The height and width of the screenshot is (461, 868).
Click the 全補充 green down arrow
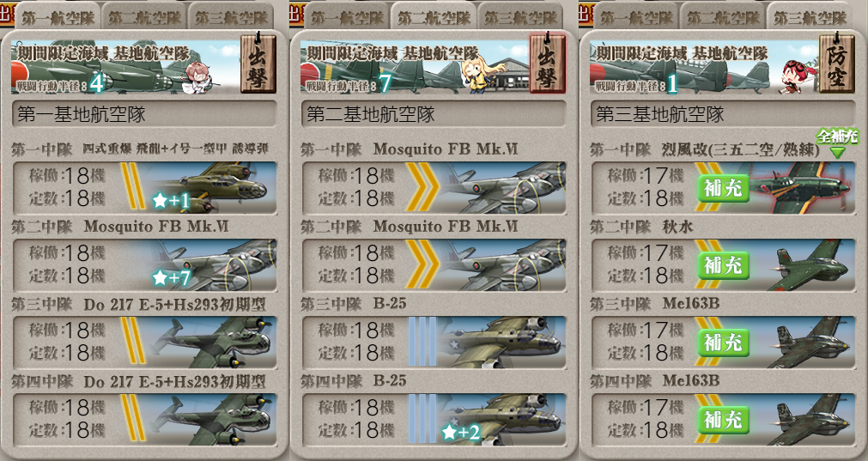[838, 152]
